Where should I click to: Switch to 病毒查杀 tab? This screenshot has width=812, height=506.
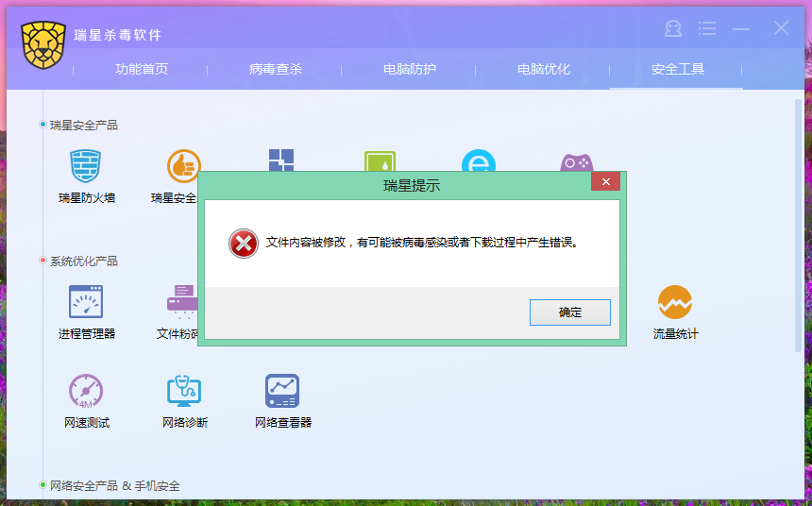pos(276,69)
